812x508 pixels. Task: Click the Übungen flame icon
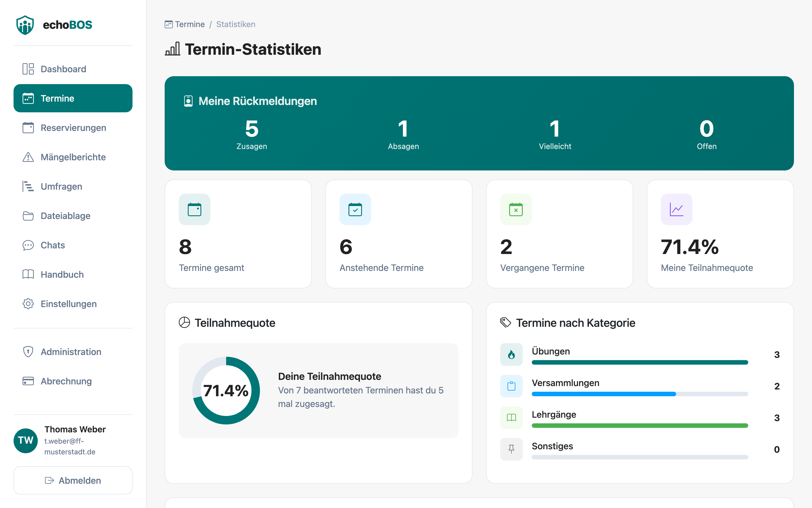pyautogui.click(x=511, y=354)
